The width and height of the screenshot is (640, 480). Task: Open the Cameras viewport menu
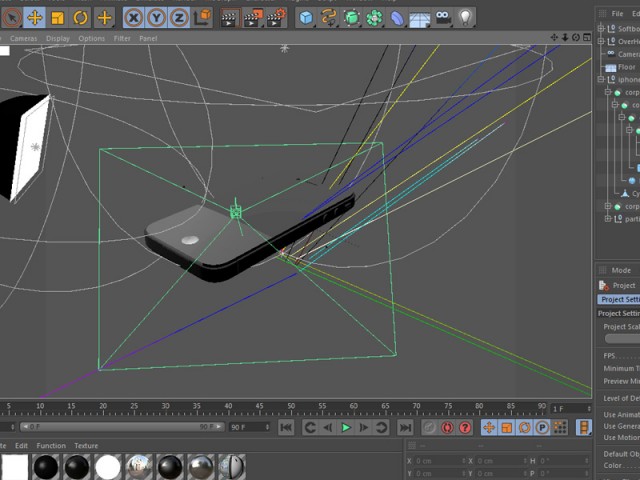click(x=23, y=38)
